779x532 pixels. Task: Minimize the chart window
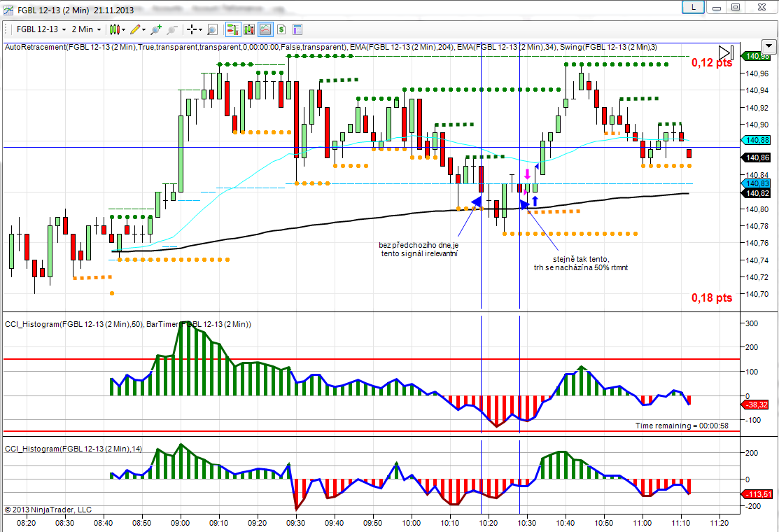717,7
